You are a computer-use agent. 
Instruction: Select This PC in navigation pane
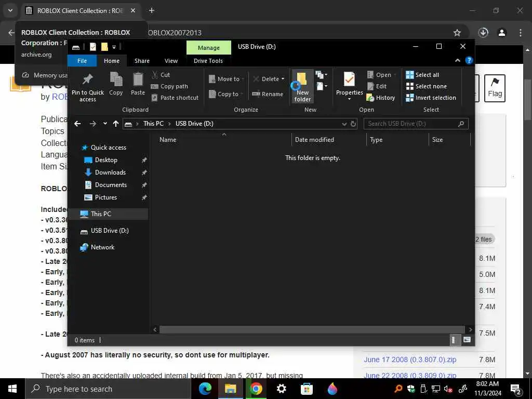101,214
